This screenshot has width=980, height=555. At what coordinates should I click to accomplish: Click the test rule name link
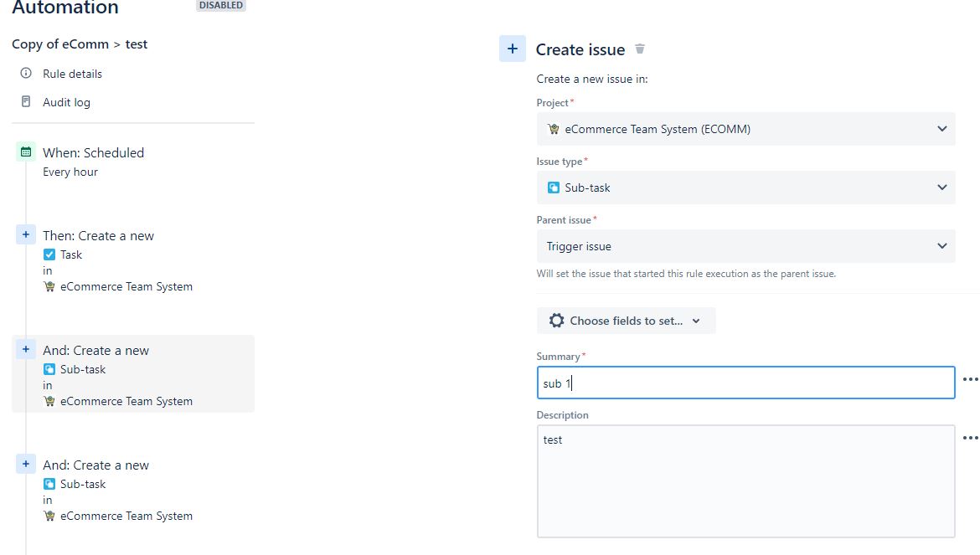(x=137, y=44)
